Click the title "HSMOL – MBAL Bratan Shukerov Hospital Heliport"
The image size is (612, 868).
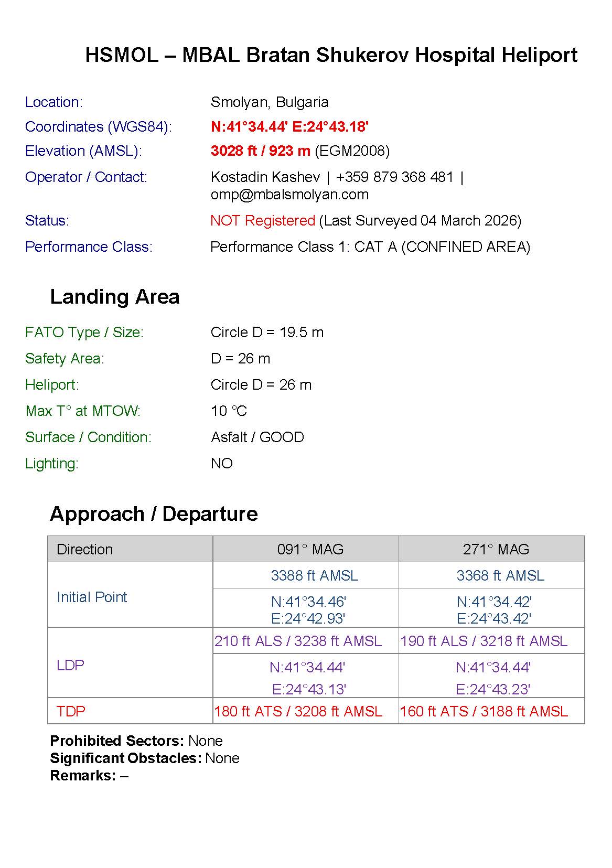331,55
